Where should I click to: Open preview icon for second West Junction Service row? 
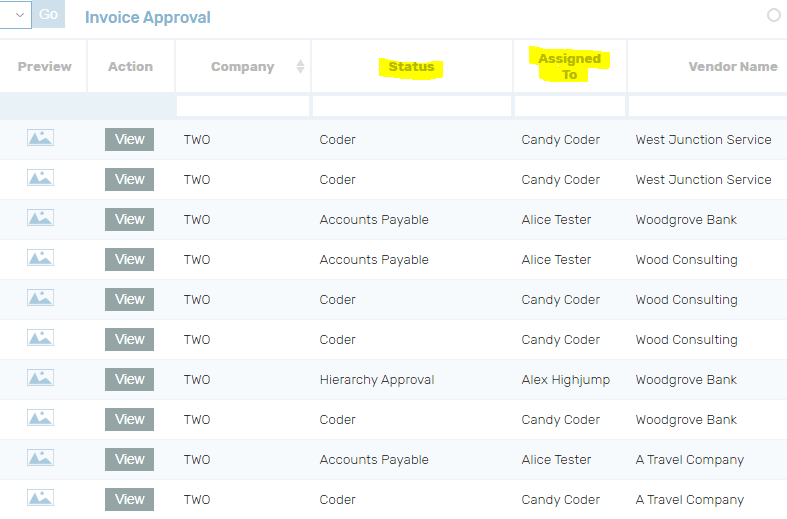click(41, 178)
